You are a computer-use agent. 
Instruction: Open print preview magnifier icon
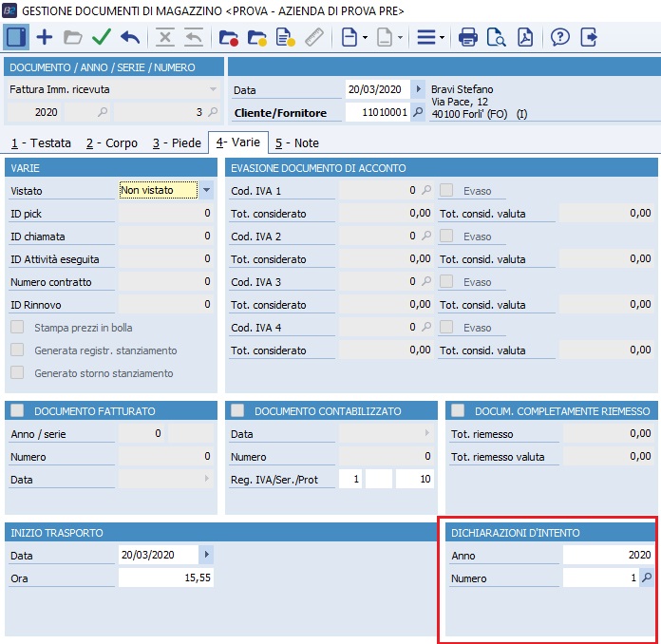(x=496, y=37)
